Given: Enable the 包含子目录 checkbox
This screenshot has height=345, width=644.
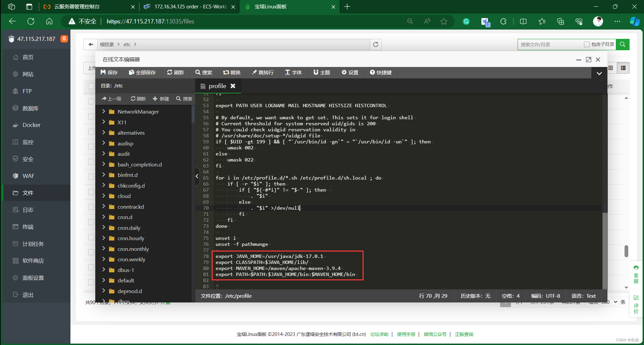Looking at the screenshot, I should [587, 44].
